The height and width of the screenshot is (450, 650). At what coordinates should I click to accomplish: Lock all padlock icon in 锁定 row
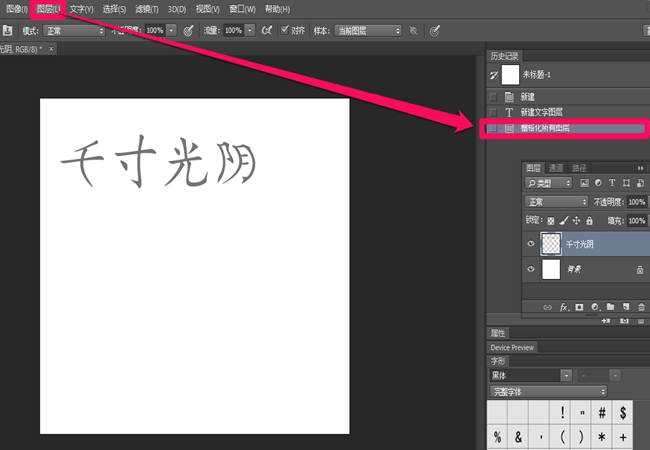(589, 221)
